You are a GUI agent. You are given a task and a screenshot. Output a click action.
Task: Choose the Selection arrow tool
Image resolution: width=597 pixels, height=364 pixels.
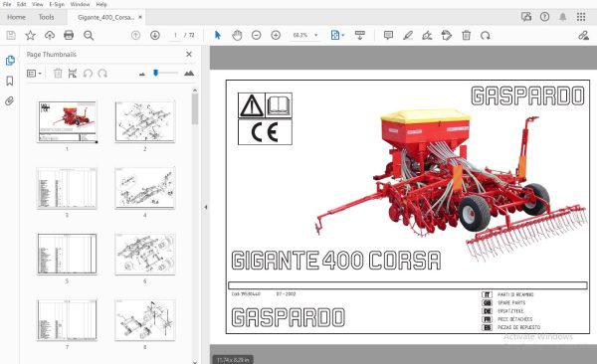[x=218, y=36]
